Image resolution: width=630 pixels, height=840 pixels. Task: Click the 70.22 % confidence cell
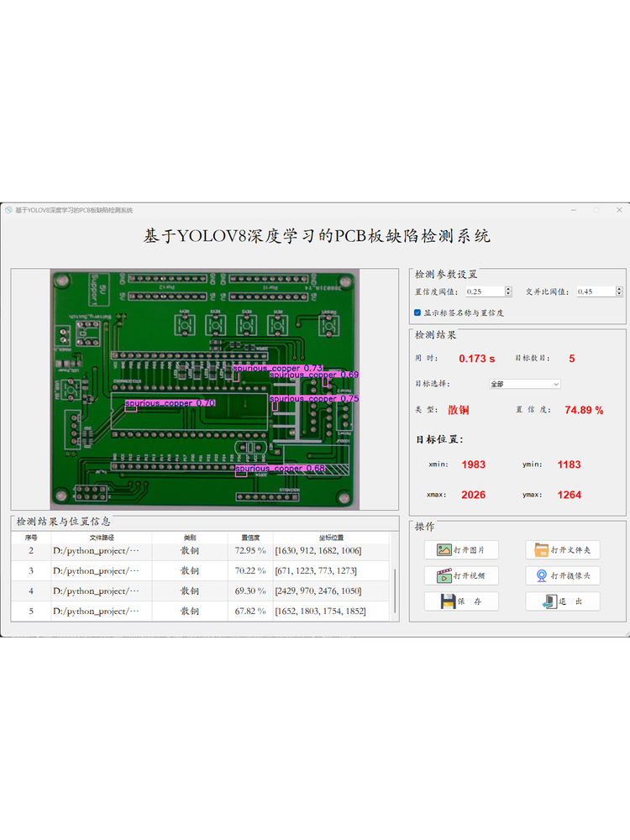250,570
